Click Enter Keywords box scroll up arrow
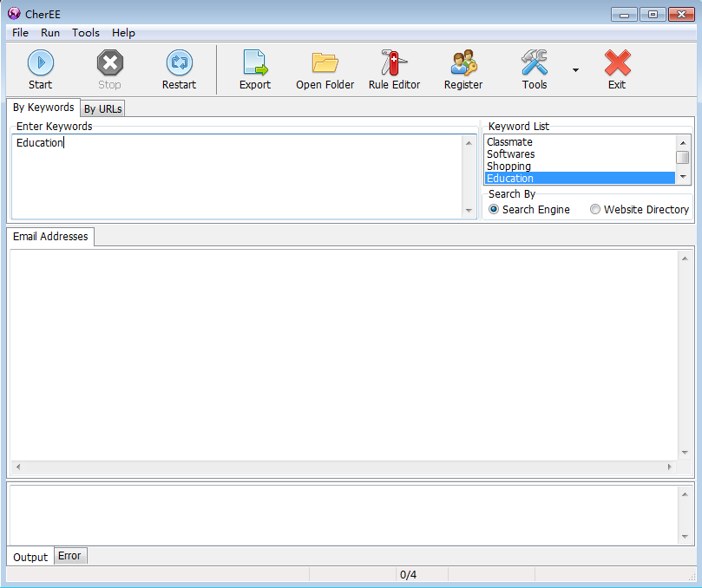Screen dimensions: 702x588 469,143
